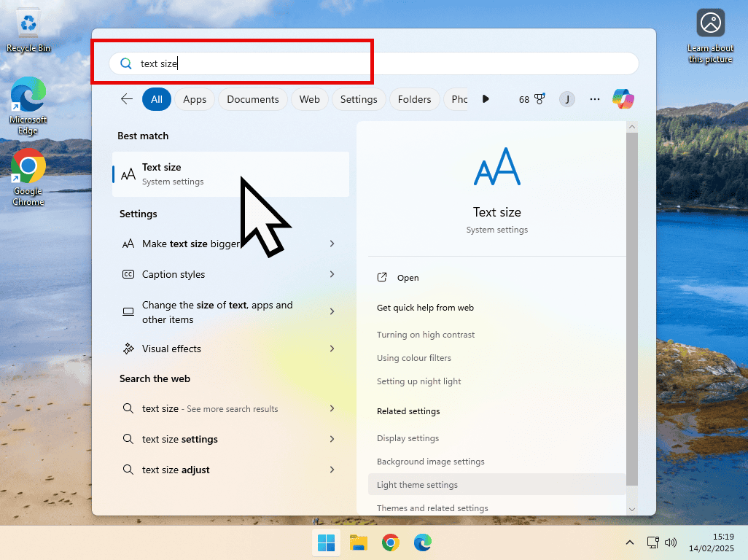Expand hidden system tray icons
This screenshot has width=748, height=560.
point(629,542)
